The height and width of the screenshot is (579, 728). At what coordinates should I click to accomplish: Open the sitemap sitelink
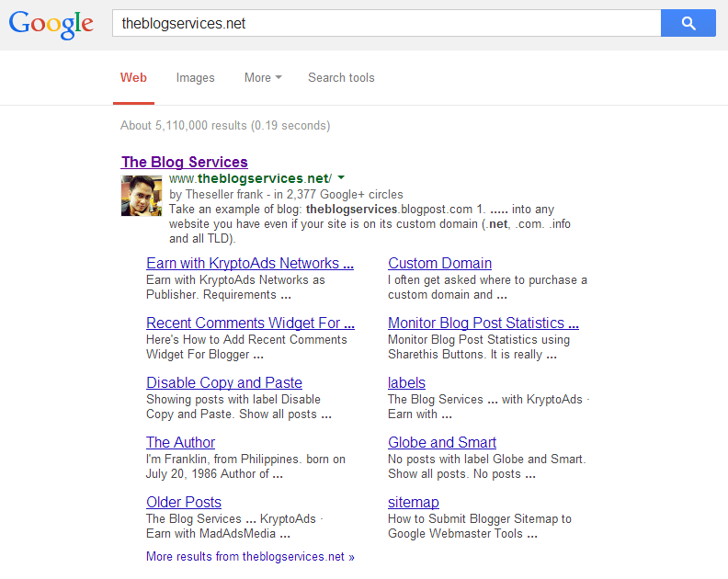pos(414,502)
